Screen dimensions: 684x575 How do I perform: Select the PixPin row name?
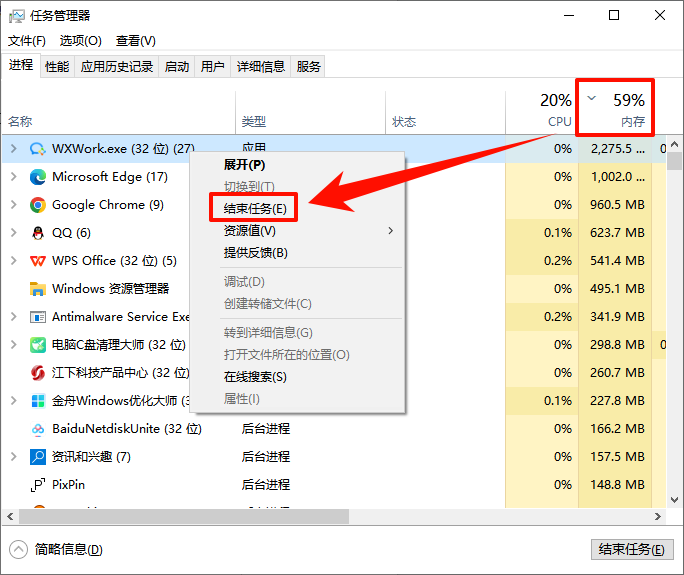coord(68,485)
